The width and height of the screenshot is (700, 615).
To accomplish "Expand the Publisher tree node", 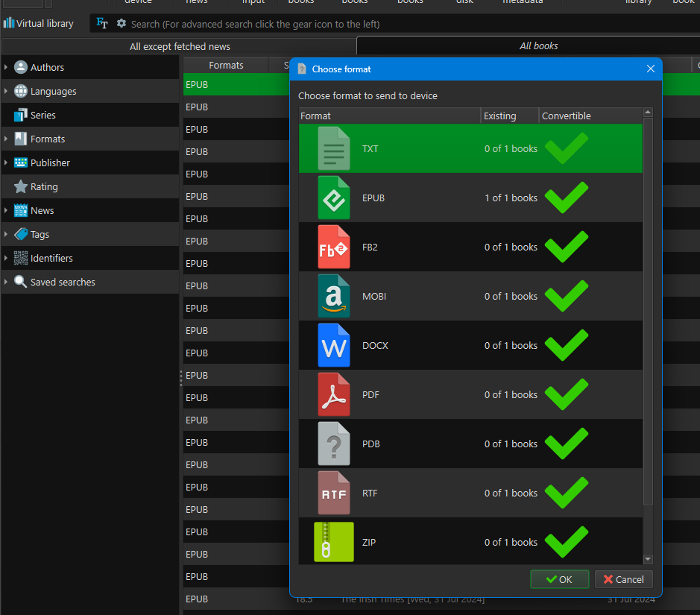I will [6, 163].
